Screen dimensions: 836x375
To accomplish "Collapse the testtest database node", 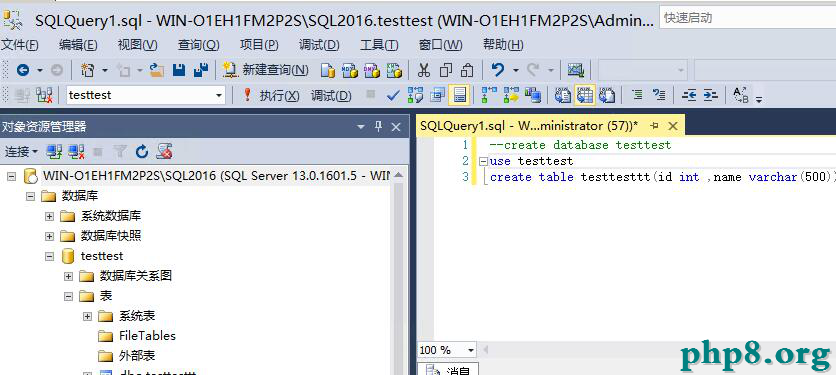I will pos(50,256).
